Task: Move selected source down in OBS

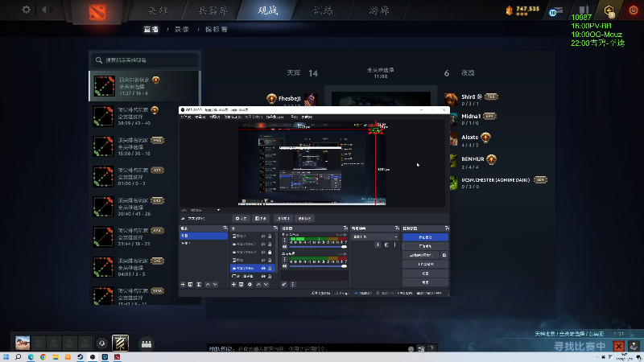Action: click(x=266, y=285)
